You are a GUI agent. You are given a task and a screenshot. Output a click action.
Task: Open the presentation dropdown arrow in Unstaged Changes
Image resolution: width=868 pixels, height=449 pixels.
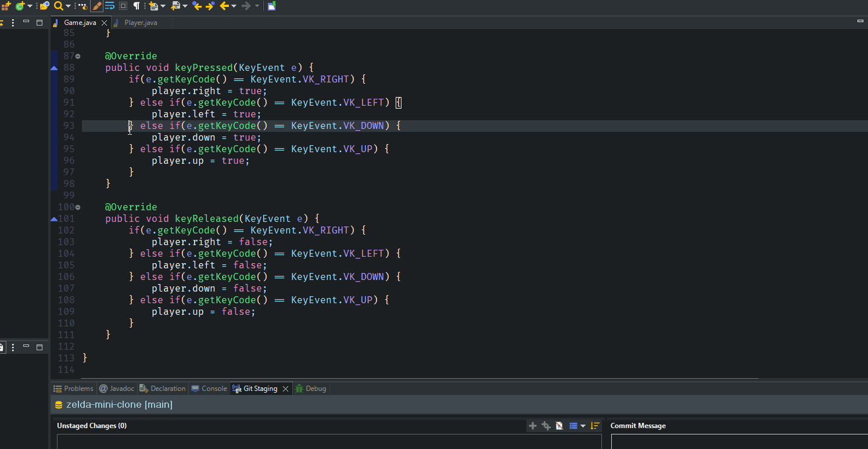coord(583,426)
